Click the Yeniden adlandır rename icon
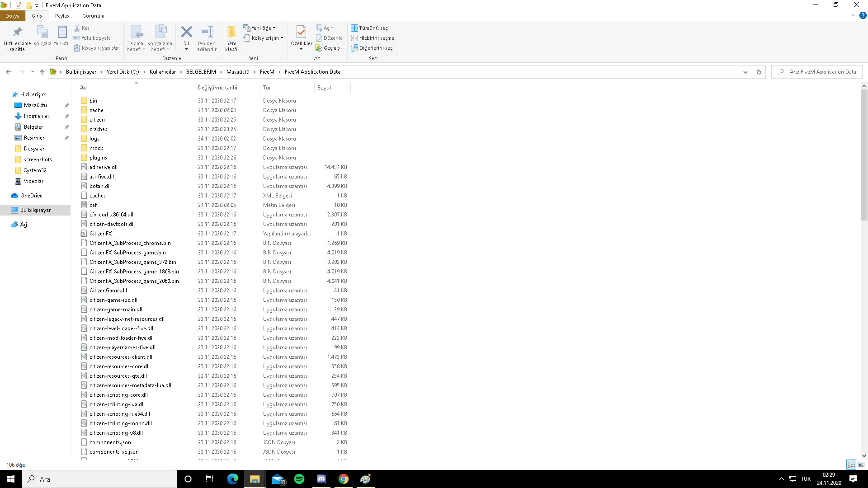 coord(207,33)
